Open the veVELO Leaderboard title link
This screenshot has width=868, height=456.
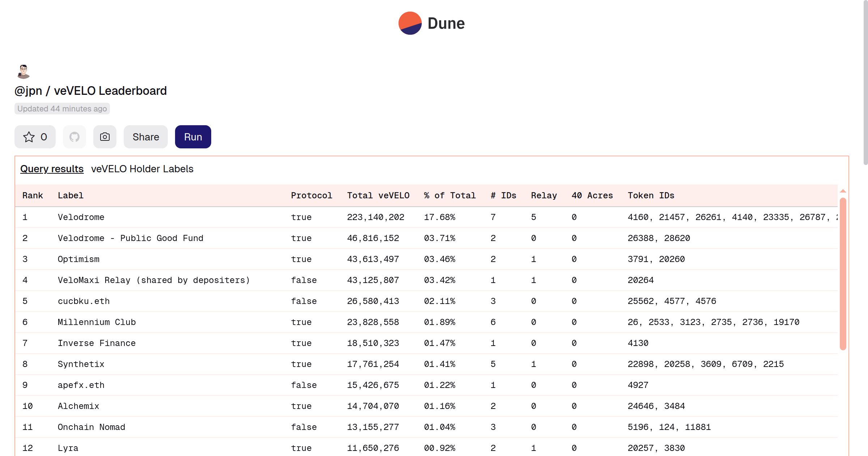tap(110, 90)
